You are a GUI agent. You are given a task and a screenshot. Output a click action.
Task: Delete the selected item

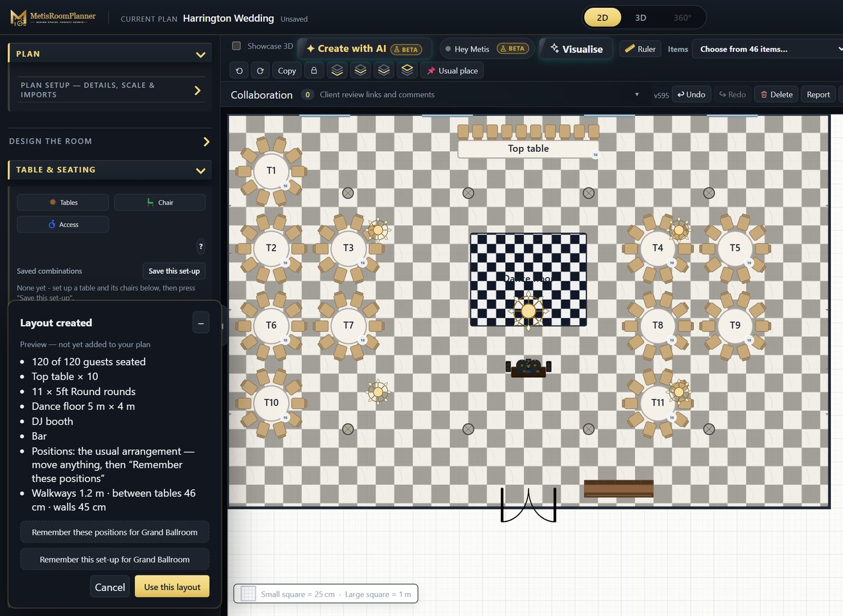point(776,95)
